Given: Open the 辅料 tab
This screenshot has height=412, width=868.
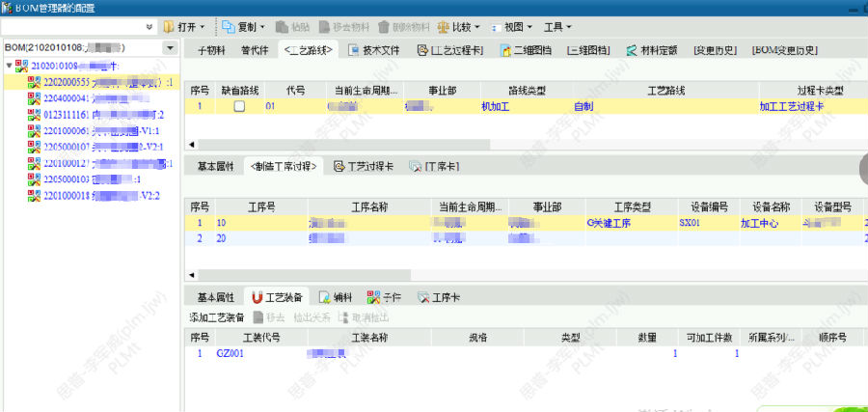Looking at the screenshot, I should (336, 297).
